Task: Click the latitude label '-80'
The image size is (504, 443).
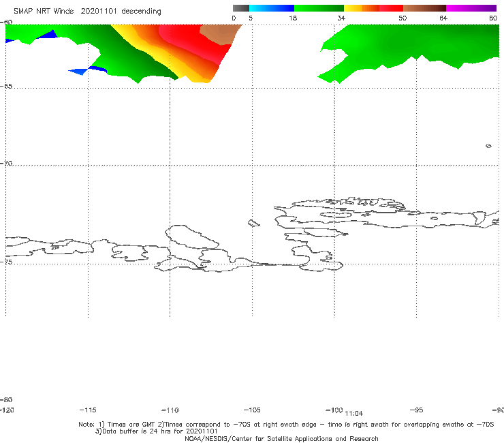Action: tap(6, 399)
